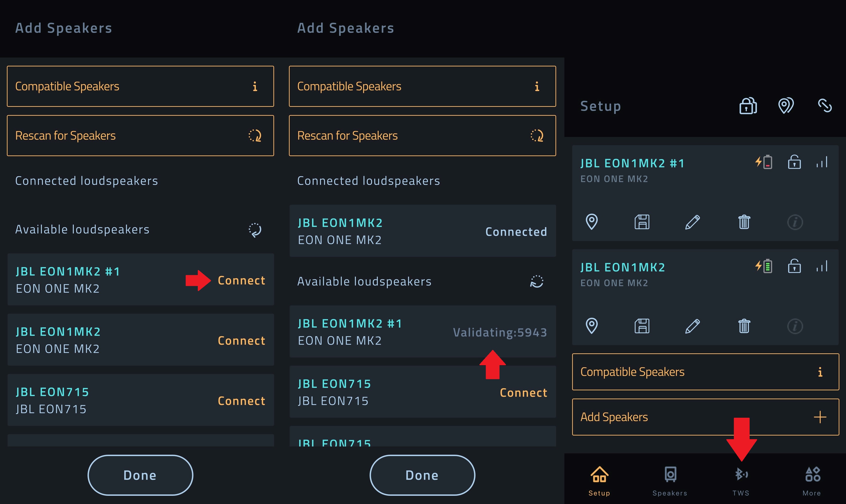
Task: Save preset for JBL EON1MK2 #1
Action: click(642, 222)
